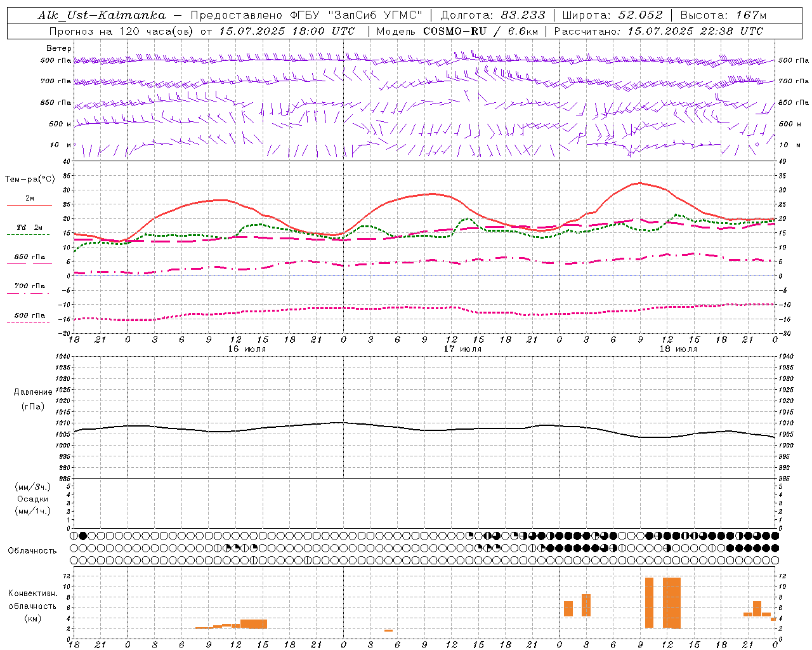Click the '850 гПа' legend entry under Тем-ра

30,257
